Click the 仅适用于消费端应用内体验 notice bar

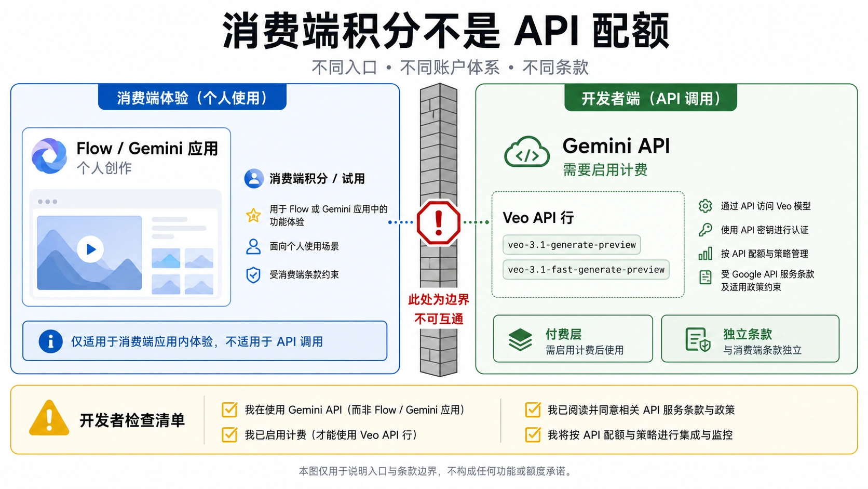205,341
